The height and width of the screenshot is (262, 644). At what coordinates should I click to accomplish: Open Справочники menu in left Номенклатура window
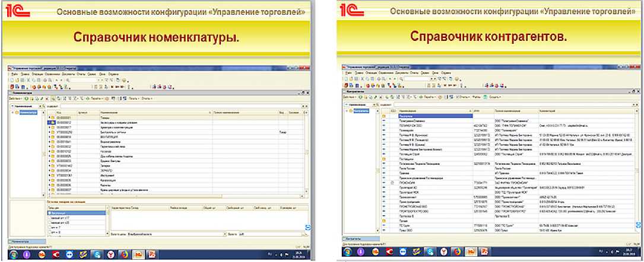coord(51,74)
